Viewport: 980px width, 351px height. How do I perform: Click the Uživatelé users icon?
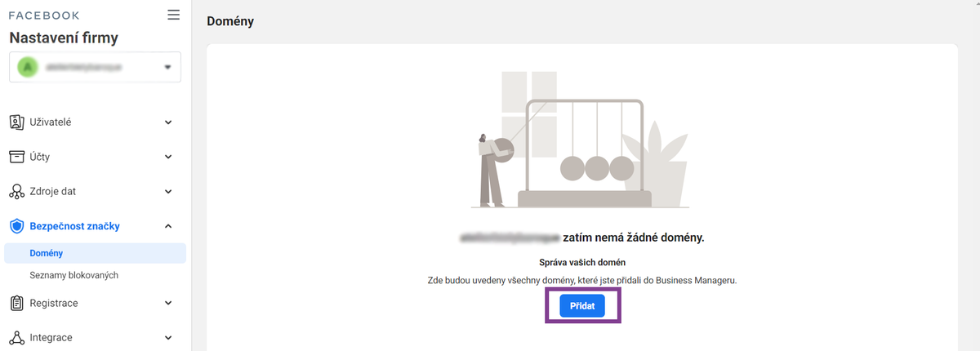(x=16, y=122)
